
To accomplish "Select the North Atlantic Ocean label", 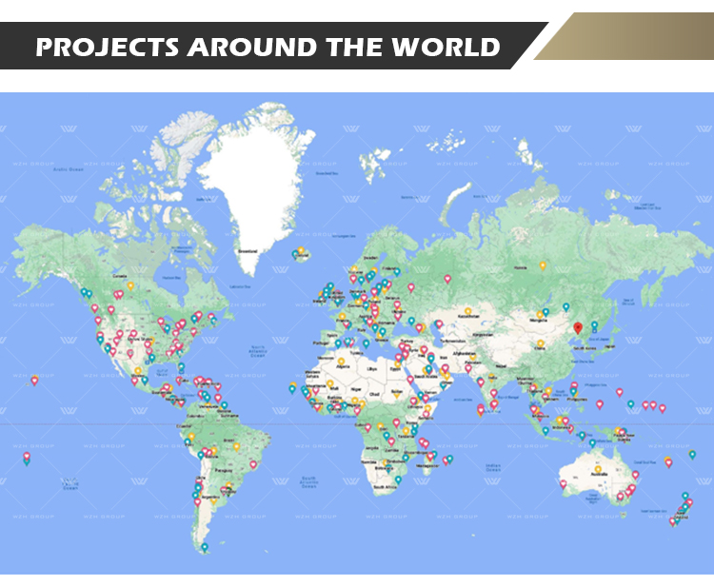I will pyautogui.click(x=257, y=351).
